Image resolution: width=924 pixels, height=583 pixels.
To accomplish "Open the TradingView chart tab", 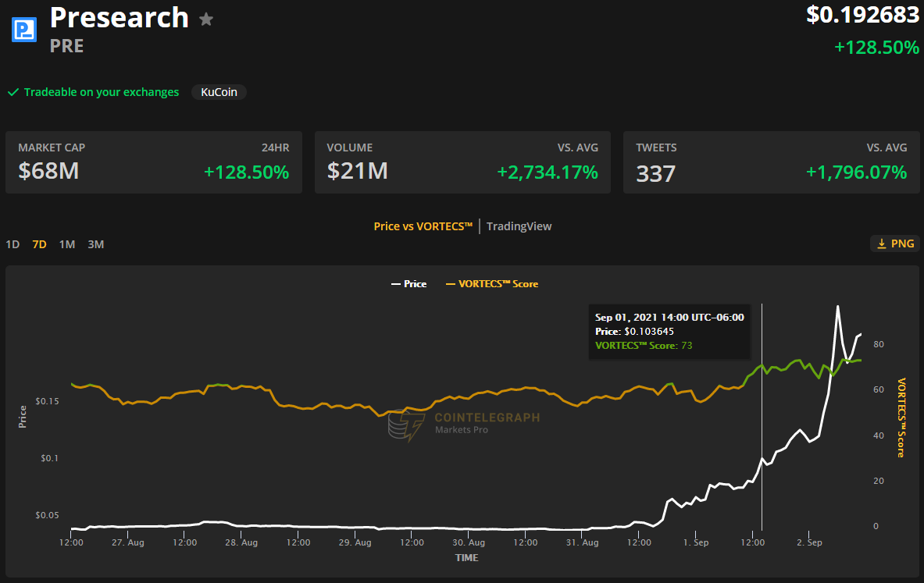I will 519,226.
